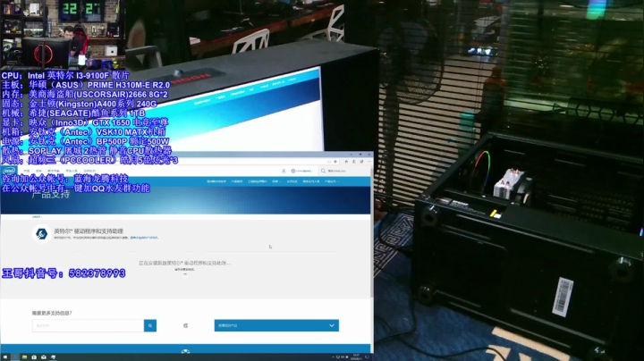Open the user account icon in Intel header
The width and height of the screenshot is (644, 361).
pos(284,171)
